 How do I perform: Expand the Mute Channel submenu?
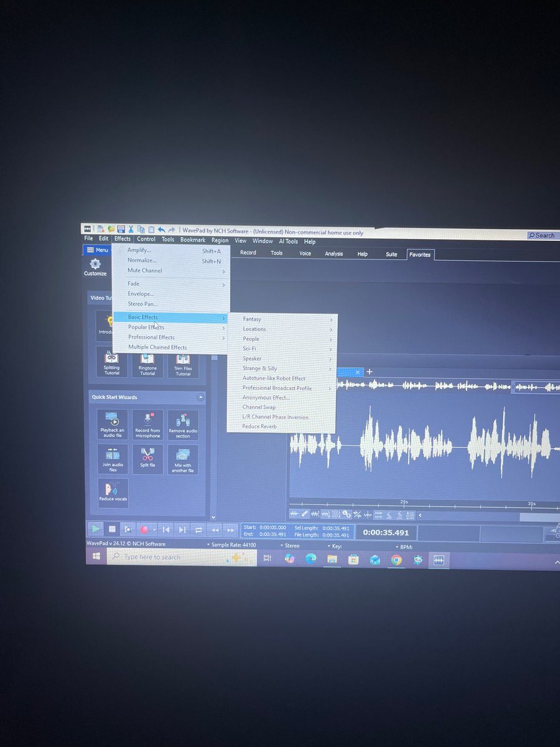[x=171, y=271]
